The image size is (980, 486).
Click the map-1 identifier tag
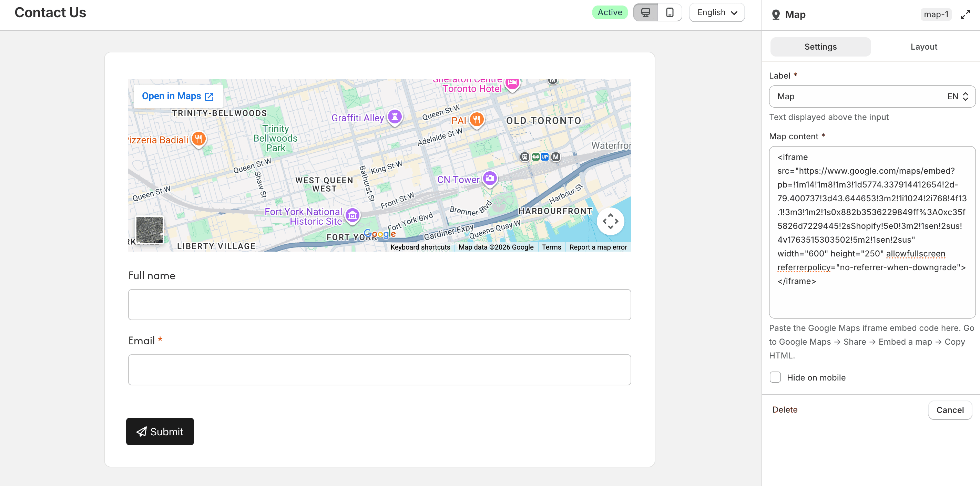(936, 14)
